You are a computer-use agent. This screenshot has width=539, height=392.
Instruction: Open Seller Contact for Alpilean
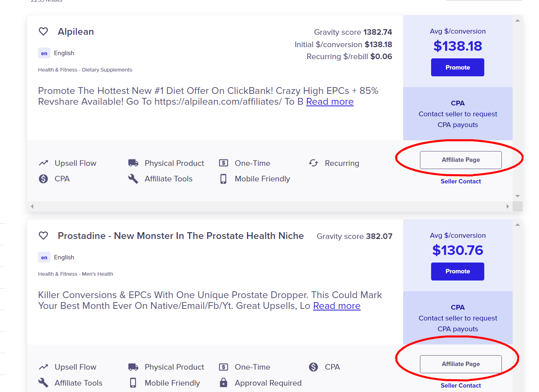pyautogui.click(x=460, y=181)
